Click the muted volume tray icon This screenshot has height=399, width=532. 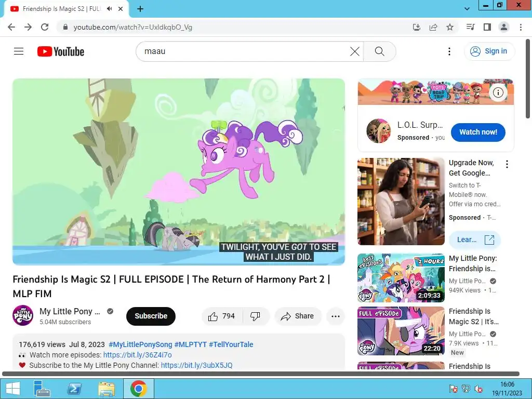478,389
